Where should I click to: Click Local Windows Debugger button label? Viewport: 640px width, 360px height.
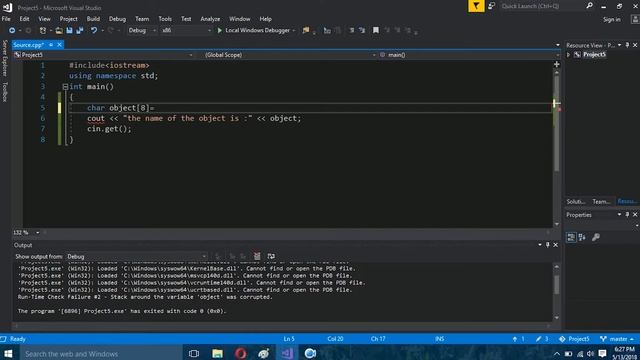258,30
